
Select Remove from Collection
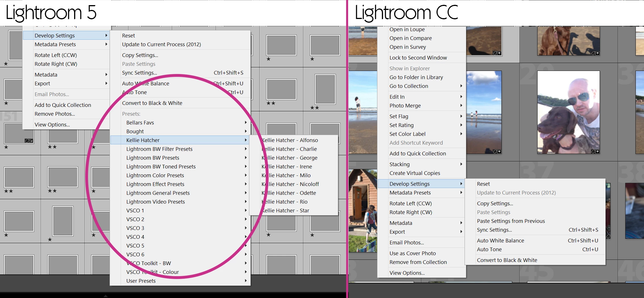422,262
